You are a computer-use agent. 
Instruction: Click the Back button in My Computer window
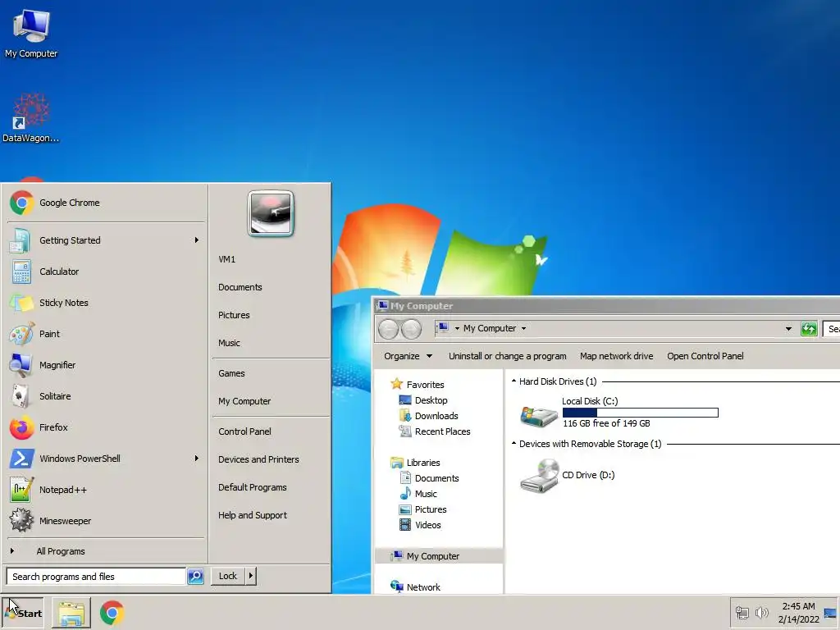tap(388, 329)
